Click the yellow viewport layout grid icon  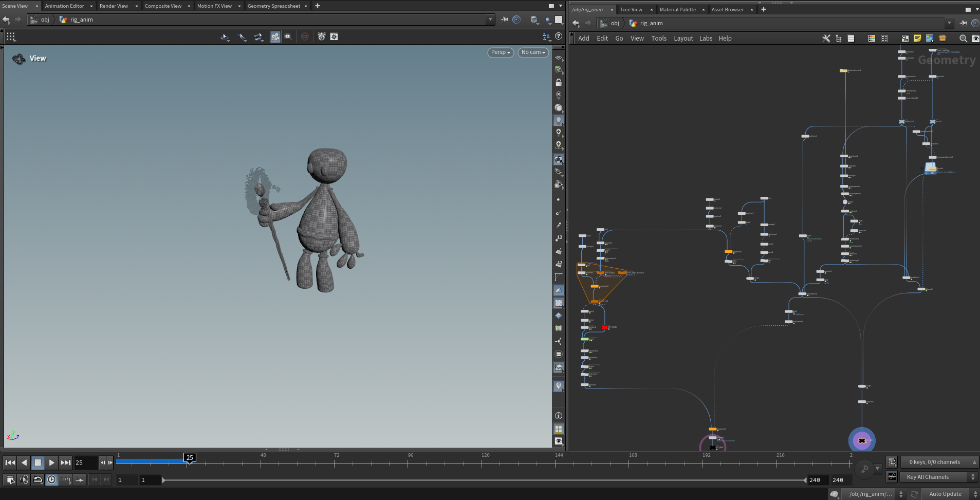click(559, 429)
